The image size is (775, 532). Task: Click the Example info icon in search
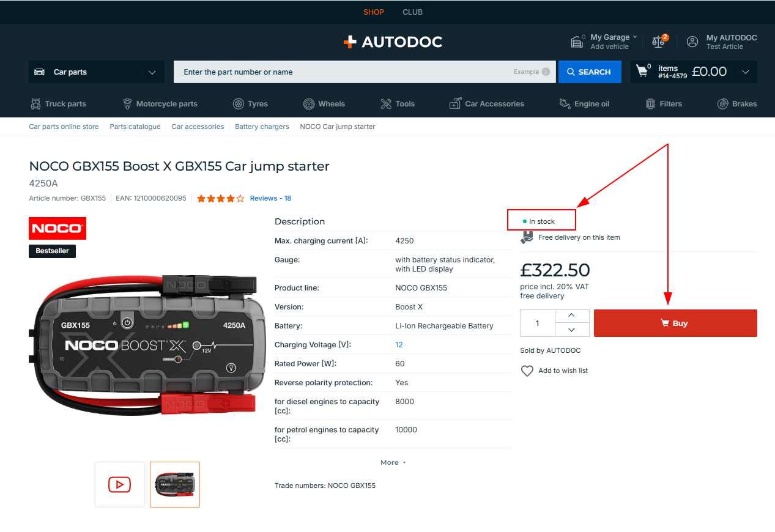click(x=546, y=72)
